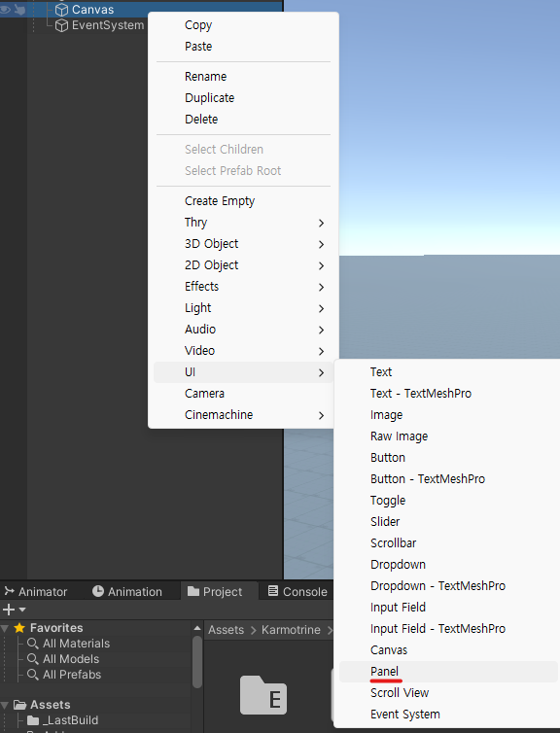Toggle Canvas scene visibility eye icon
The image size is (560, 733).
pos(5,10)
